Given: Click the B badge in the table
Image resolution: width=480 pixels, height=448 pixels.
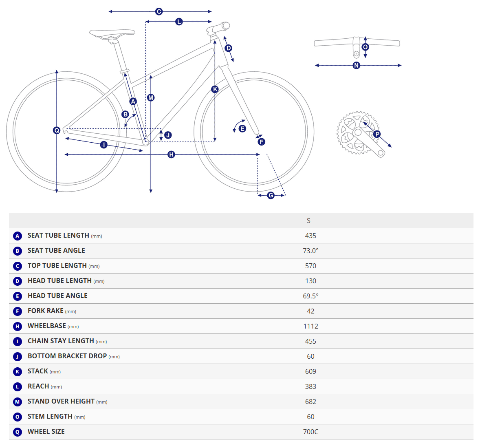Looking at the screenshot, I should tap(18, 251).
